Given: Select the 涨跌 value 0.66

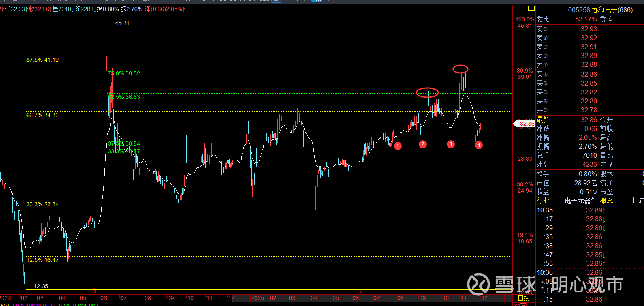Looking at the screenshot, I should [x=591, y=129].
